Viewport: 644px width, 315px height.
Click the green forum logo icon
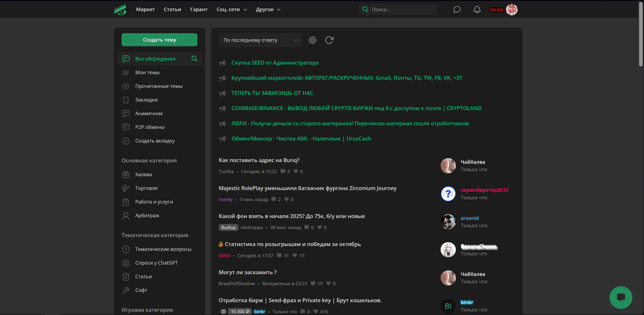pyautogui.click(x=121, y=9)
